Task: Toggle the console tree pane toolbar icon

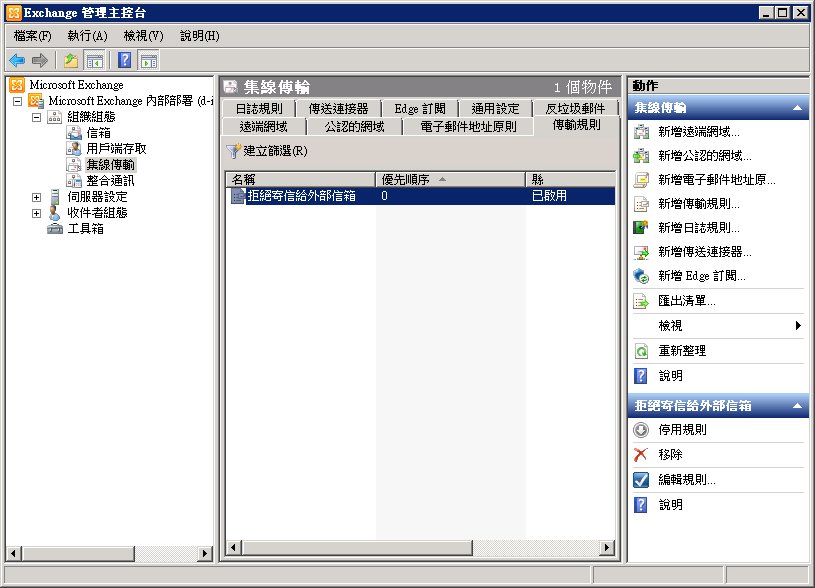Action: (x=95, y=61)
